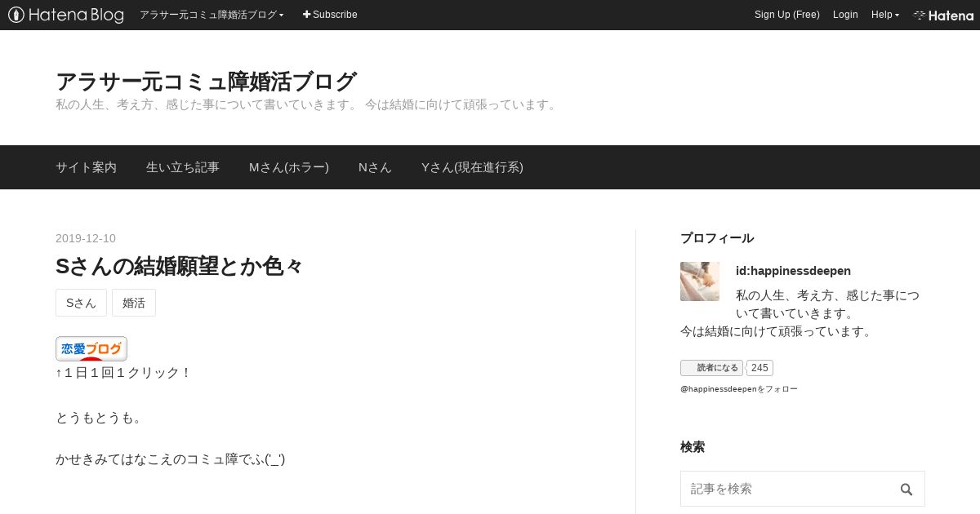Click the プロフィール heading
The image size is (980, 514).
tap(717, 238)
